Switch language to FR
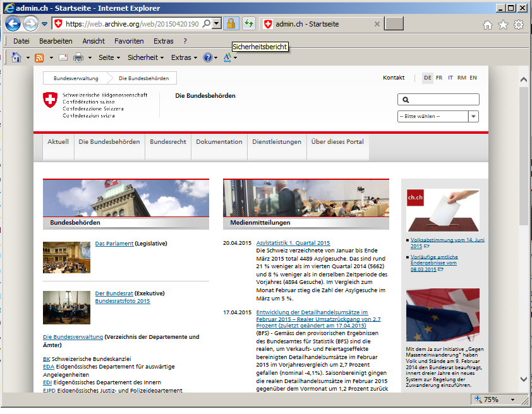Image resolution: width=532 pixels, height=414 pixels. [x=439, y=78]
